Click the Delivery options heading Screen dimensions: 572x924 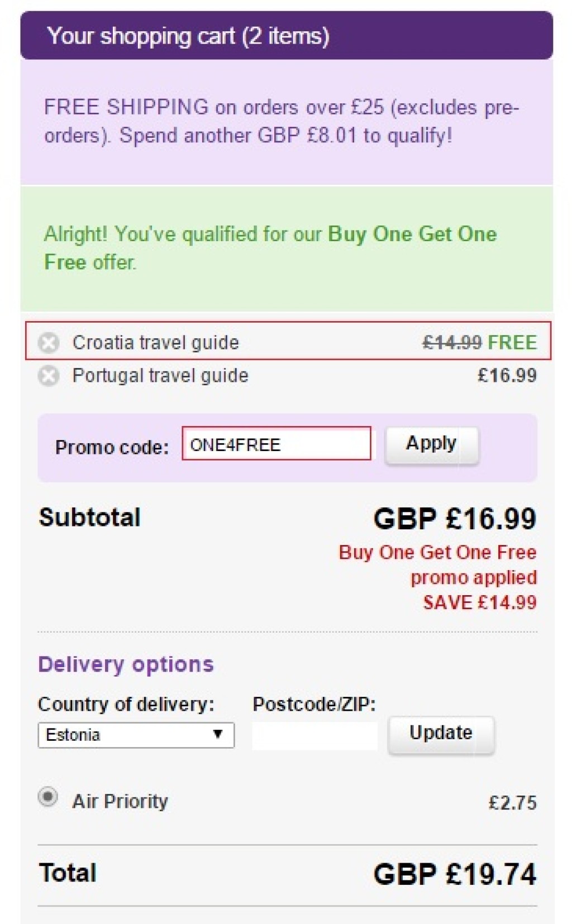(x=126, y=664)
